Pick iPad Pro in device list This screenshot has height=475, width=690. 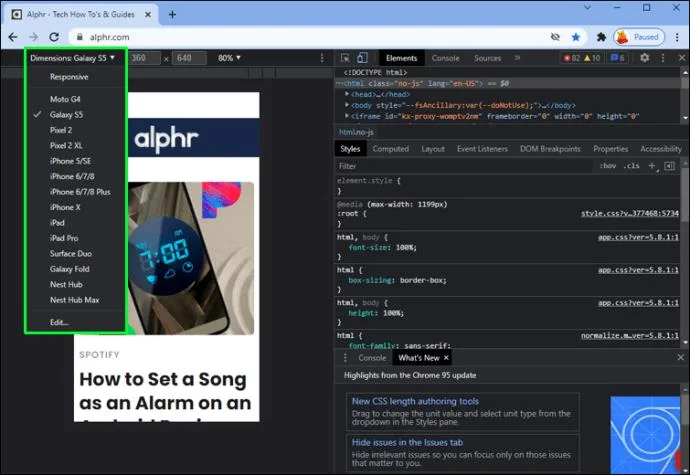[x=64, y=238]
